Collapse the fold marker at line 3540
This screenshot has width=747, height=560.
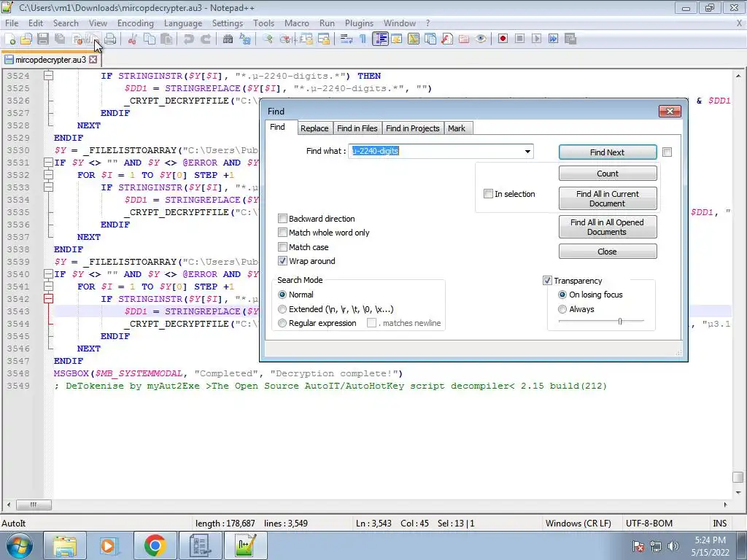point(49,274)
